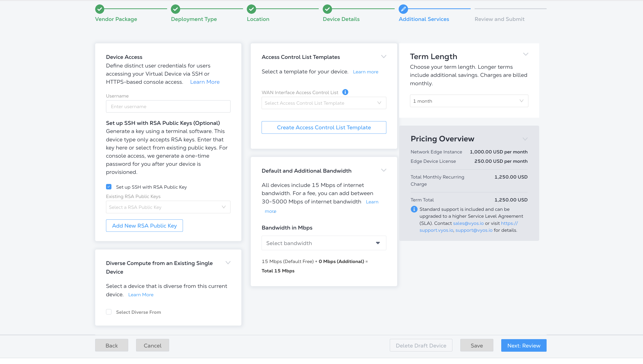Collapse the Pricing Overview panel chevron
643x364 pixels.
[525, 139]
